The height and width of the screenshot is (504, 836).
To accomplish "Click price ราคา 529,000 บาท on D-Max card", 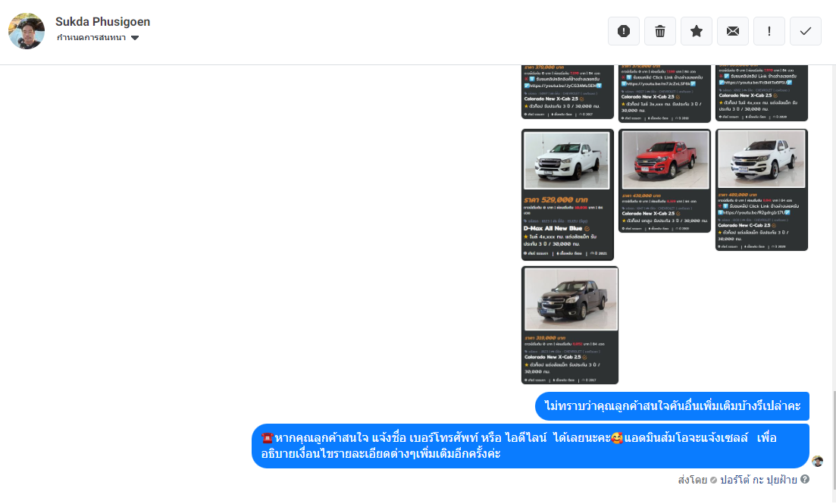I will click(556, 200).
